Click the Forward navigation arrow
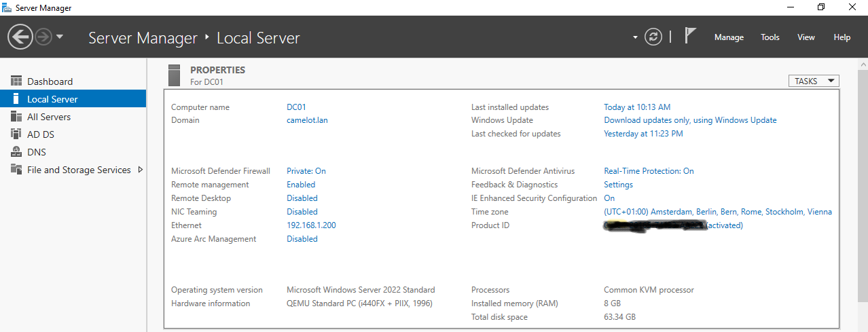 point(43,37)
